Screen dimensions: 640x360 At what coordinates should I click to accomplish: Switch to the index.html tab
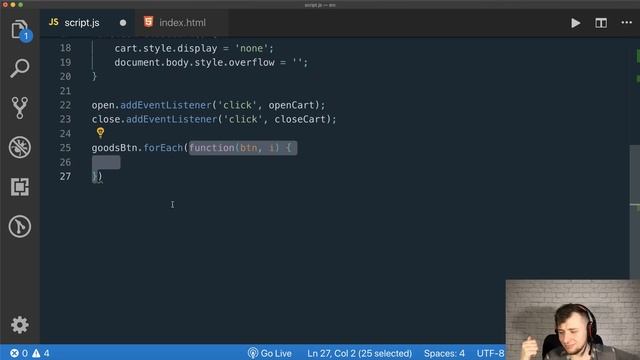pyautogui.click(x=182, y=23)
